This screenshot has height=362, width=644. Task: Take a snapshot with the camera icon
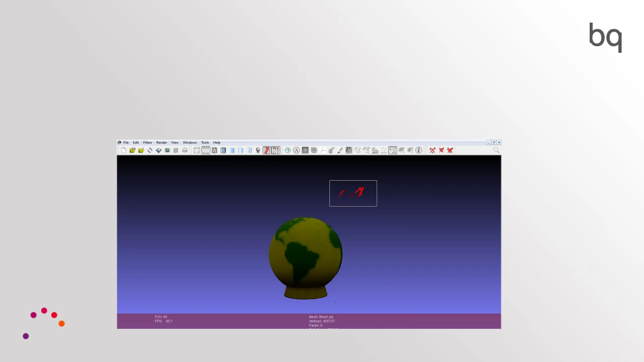pyautogui.click(x=167, y=150)
